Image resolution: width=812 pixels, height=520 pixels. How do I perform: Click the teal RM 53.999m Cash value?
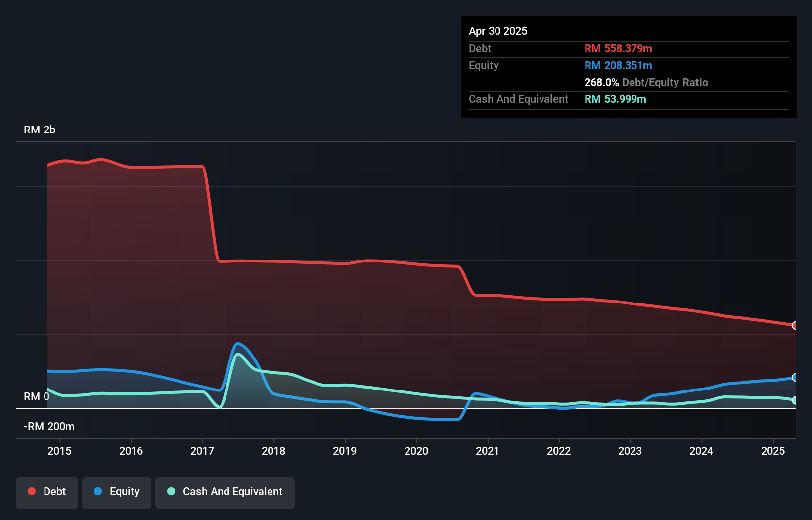pyautogui.click(x=615, y=99)
